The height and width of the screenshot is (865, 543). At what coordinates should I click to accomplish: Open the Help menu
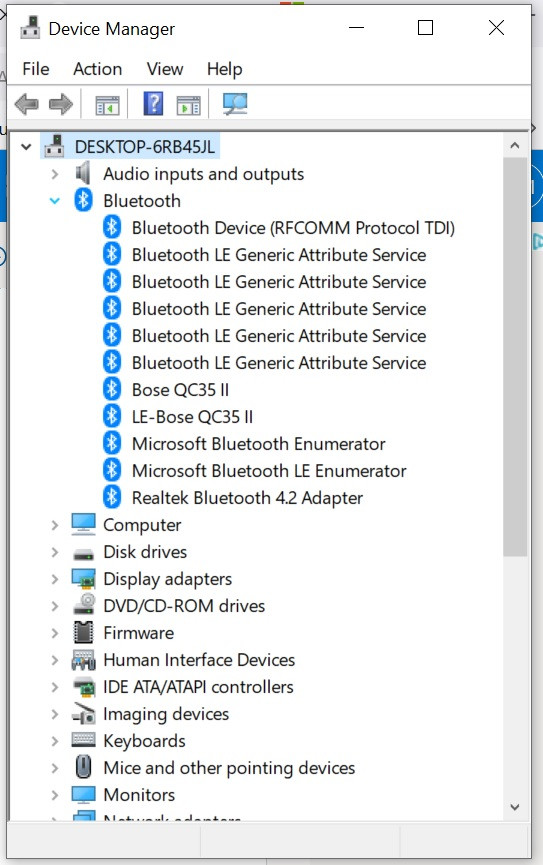click(x=225, y=69)
